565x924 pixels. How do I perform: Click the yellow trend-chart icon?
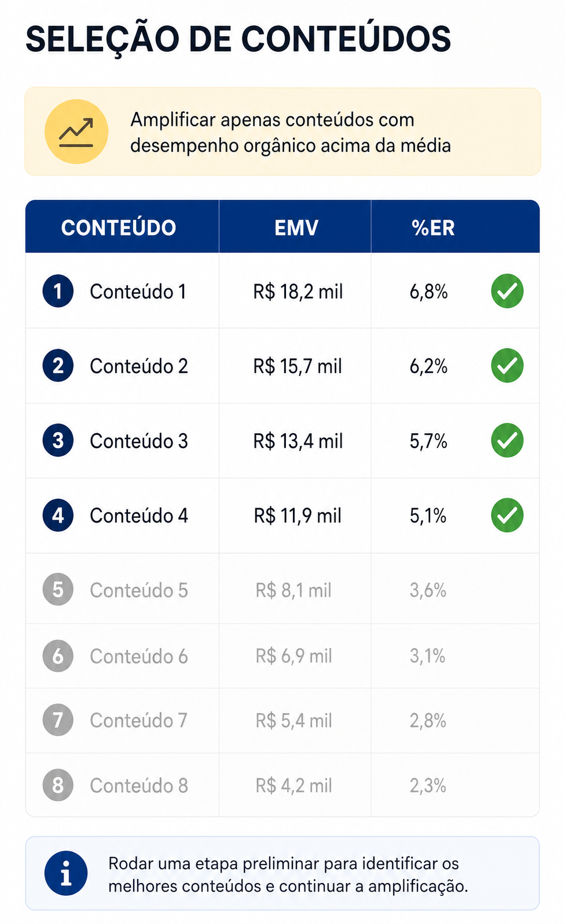pyautogui.click(x=77, y=132)
